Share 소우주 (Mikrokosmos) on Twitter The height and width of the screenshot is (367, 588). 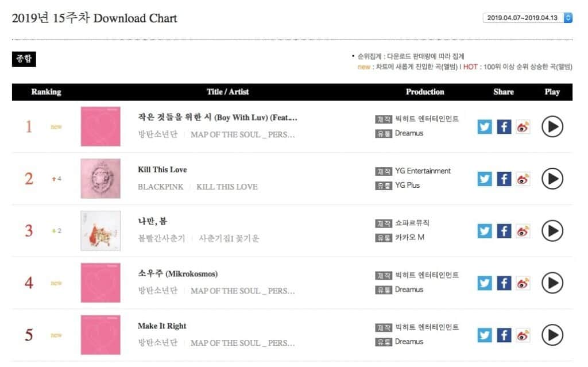pyautogui.click(x=485, y=283)
